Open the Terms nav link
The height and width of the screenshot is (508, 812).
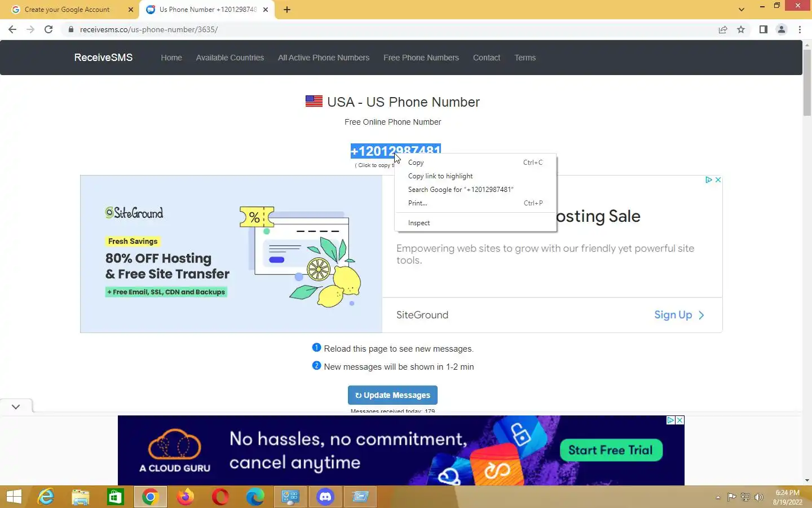(525, 58)
